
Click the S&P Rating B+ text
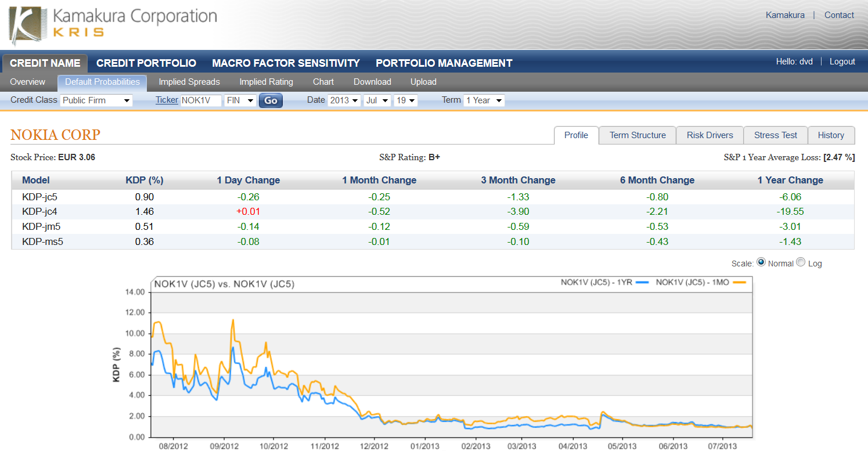click(409, 157)
